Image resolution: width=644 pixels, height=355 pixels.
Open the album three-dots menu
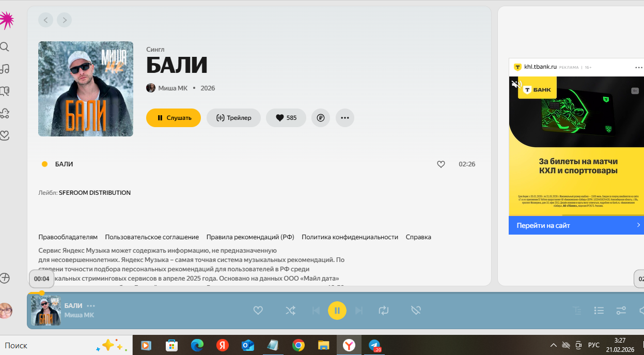(x=345, y=118)
